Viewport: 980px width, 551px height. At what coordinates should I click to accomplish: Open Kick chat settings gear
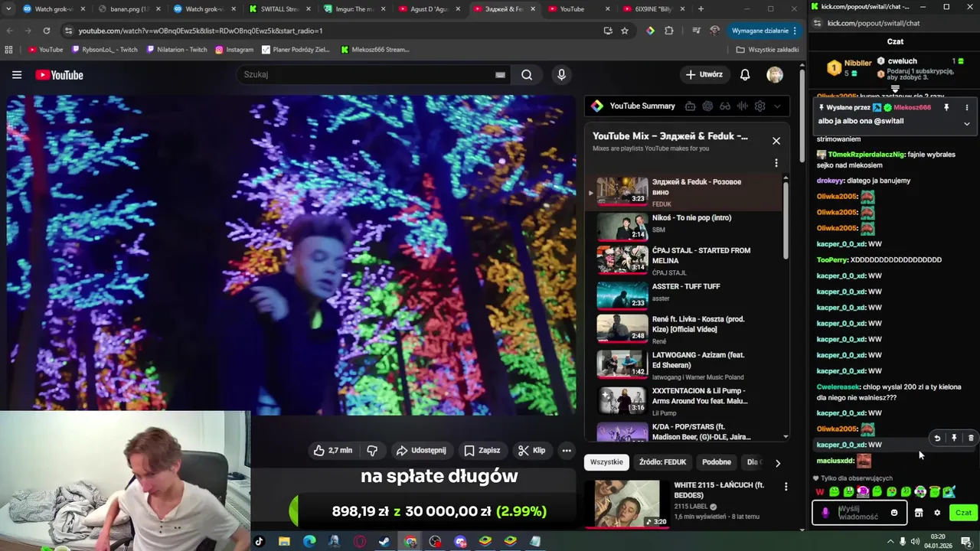pyautogui.click(x=936, y=513)
